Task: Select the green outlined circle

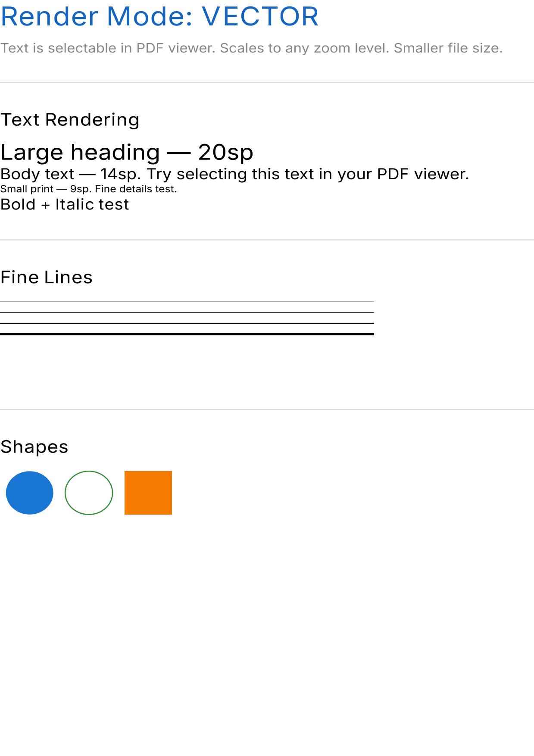Action: pyautogui.click(x=89, y=493)
